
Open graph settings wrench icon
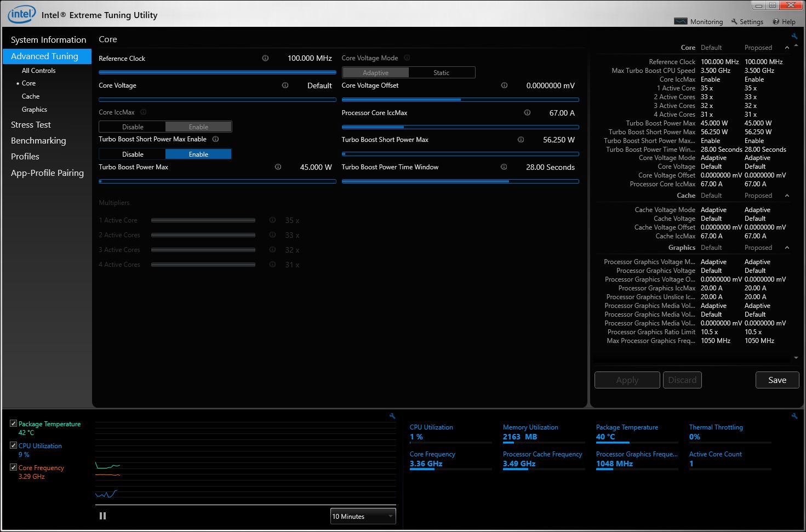point(392,416)
